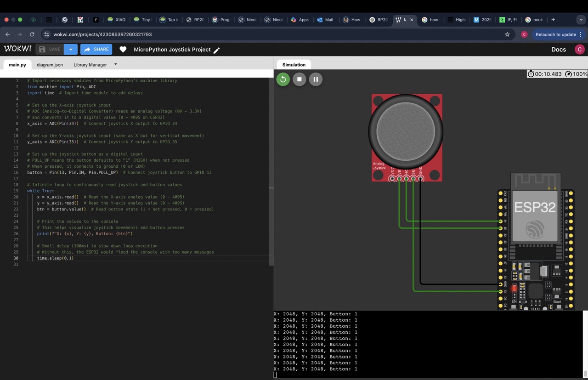Open the Chrome profile avatar
This screenshot has width=588, height=380.
[524, 34]
